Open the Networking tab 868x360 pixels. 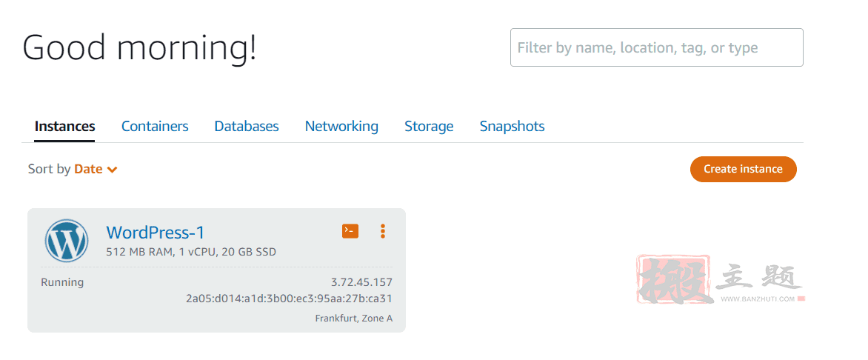(x=341, y=126)
